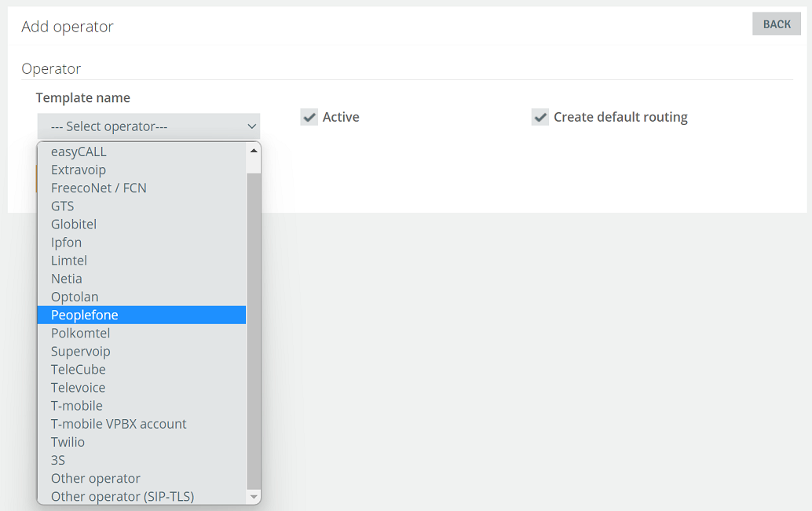Pick Limtel from the list
The height and width of the screenshot is (511, 812).
tap(141, 261)
